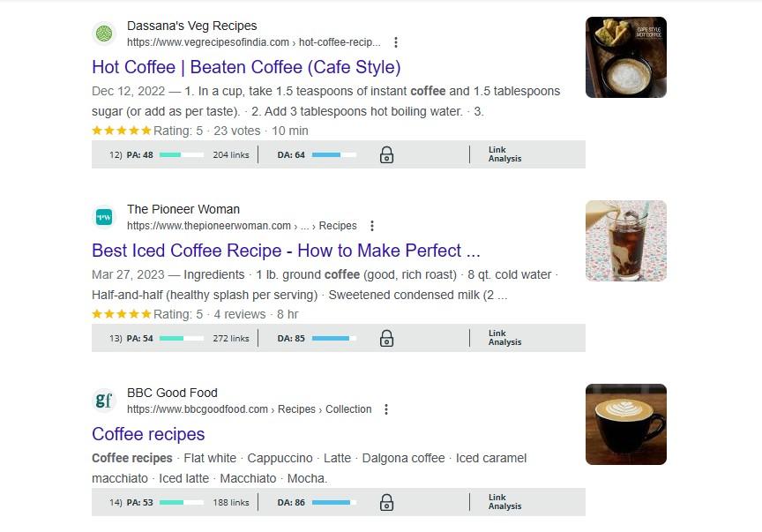Image resolution: width=762 pixels, height=532 pixels.
Task: Open the three-dot menu for The Pioneer Woman
Action: (x=372, y=226)
